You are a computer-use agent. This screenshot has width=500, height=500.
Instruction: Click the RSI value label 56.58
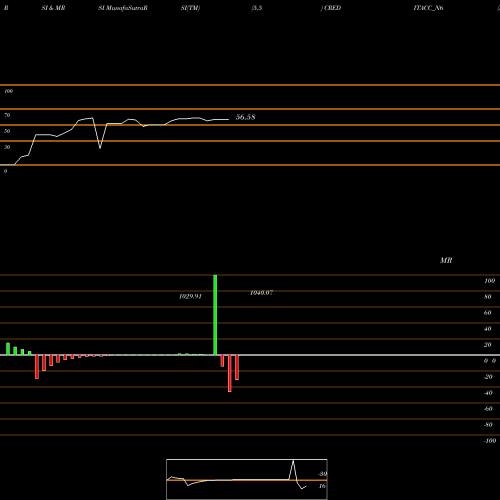[x=245, y=117]
